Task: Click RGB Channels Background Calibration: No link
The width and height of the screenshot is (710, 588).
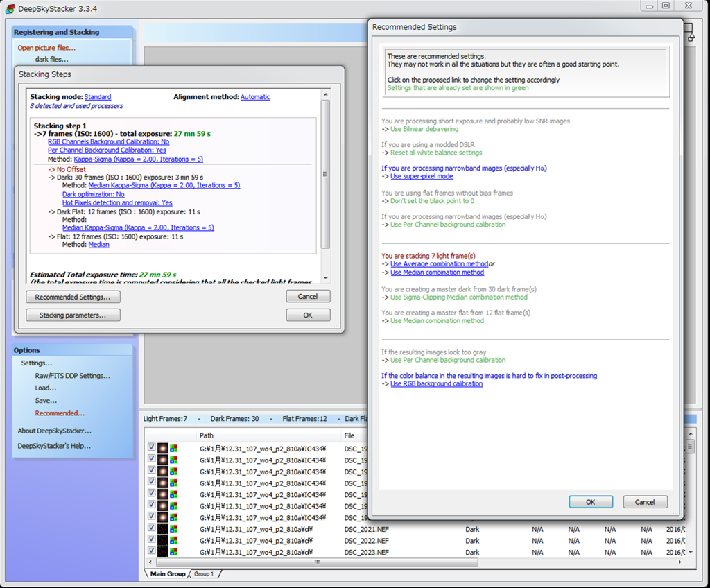Action: pyautogui.click(x=109, y=141)
